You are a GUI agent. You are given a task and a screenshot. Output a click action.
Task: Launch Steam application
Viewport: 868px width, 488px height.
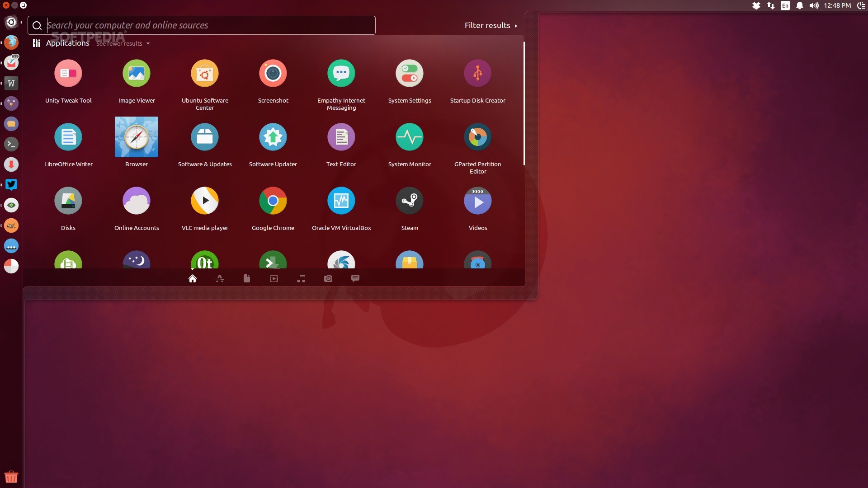(x=409, y=201)
